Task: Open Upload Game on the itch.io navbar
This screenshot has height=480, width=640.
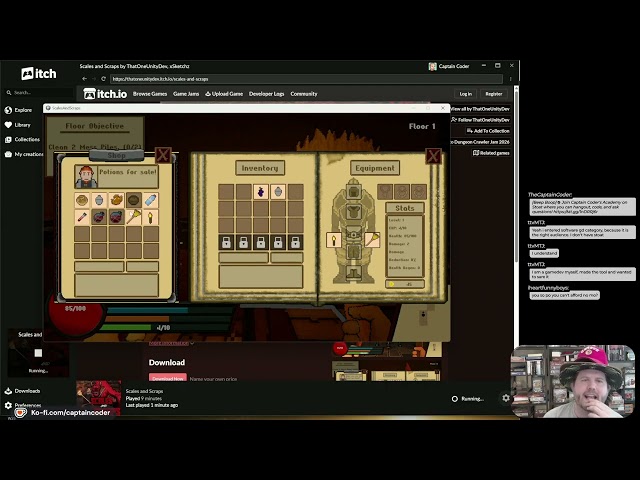Action: tap(224, 94)
